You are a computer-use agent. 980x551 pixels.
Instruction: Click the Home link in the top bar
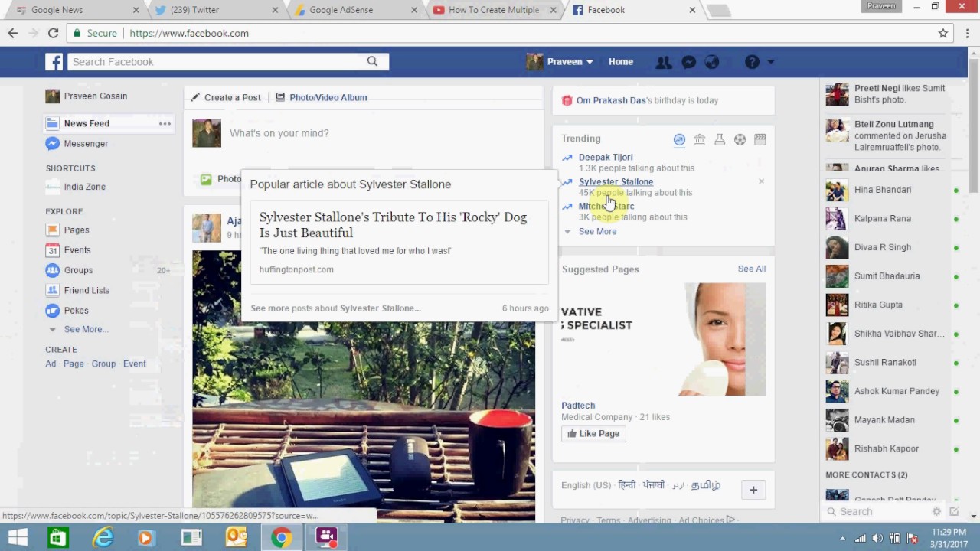tap(621, 62)
